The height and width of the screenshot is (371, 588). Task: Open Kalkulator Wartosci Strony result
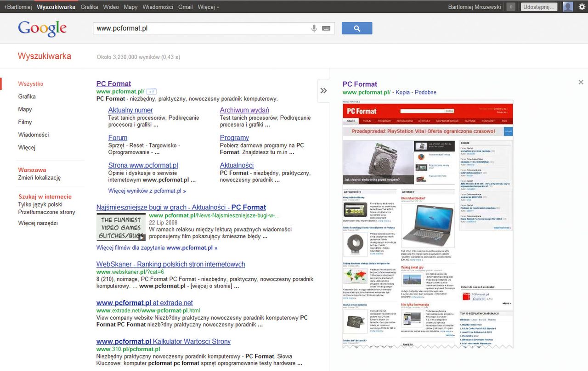[x=163, y=342]
